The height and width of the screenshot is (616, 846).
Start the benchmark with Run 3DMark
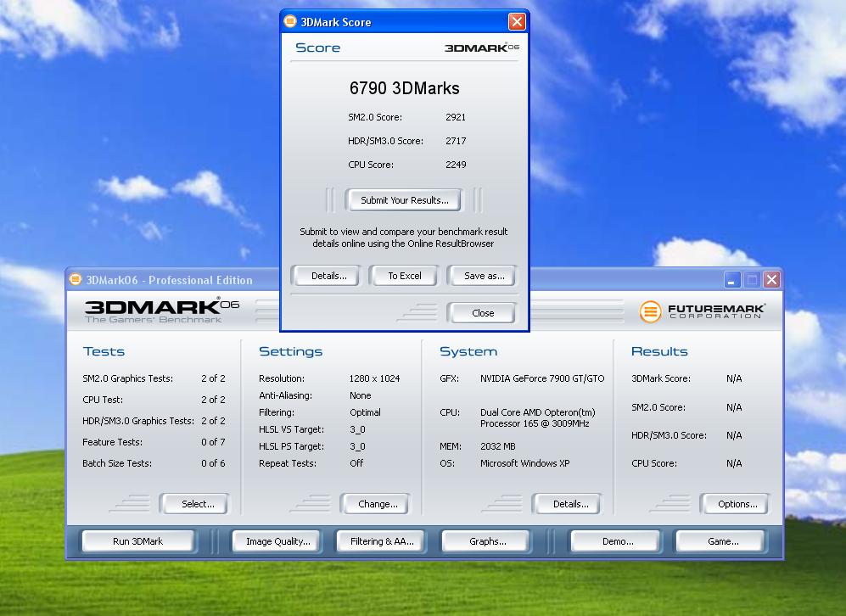(137, 541)
